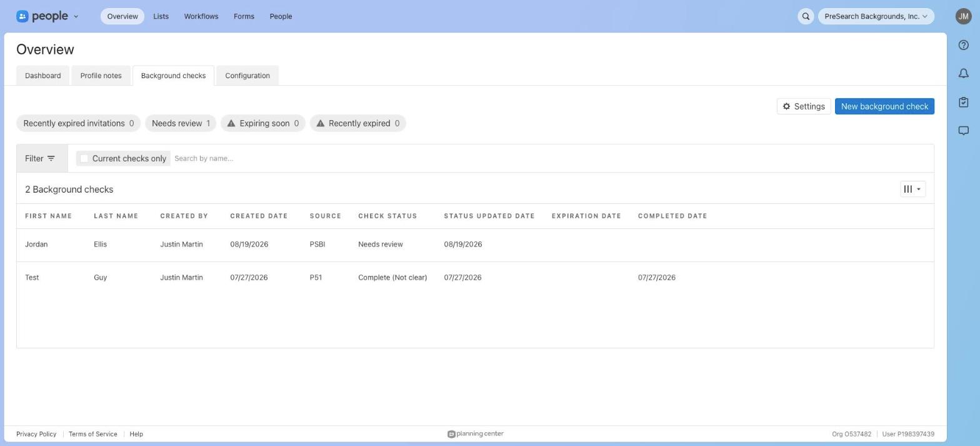Viewport: 980px width, 446px height.
Task: Open the chat bubble icon in sidebar
Action: 963,131
